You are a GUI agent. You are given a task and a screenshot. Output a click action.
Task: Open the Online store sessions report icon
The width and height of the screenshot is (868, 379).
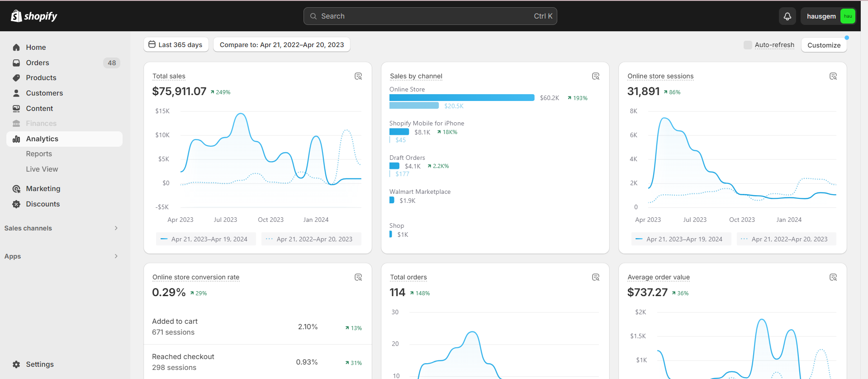click(833, 76)
